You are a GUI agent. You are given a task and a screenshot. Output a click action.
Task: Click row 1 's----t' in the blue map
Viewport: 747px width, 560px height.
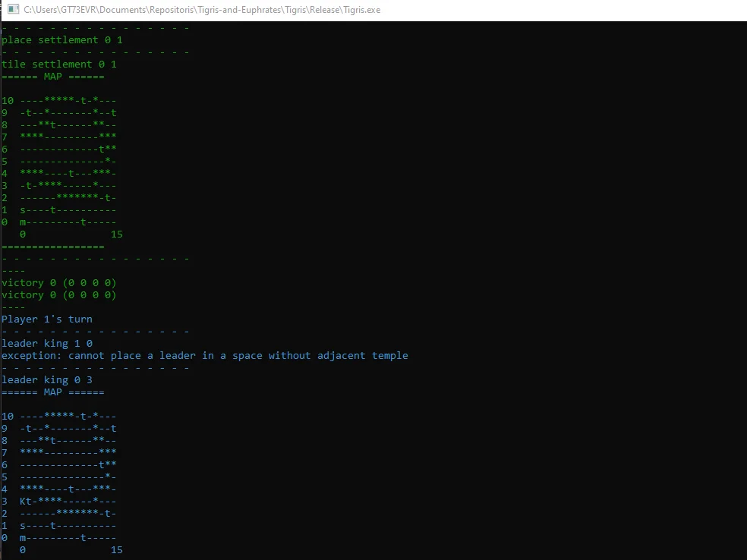(x=59, y=525)
